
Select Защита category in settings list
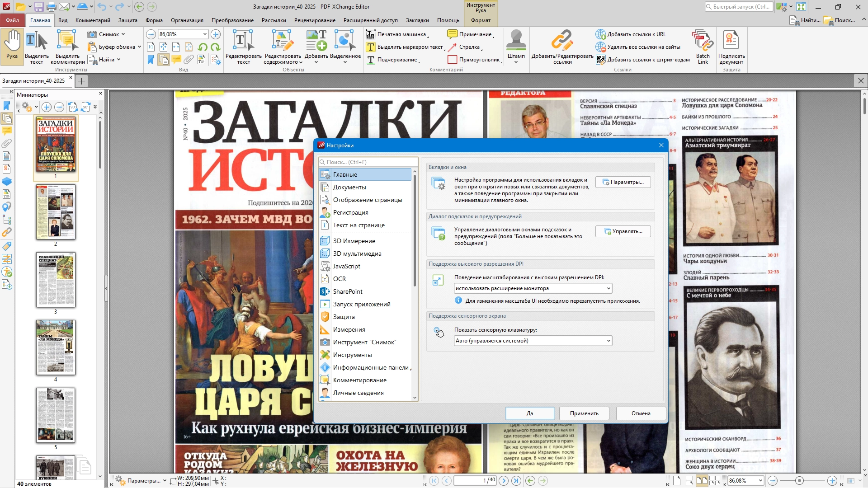click(x=344, y=317)
